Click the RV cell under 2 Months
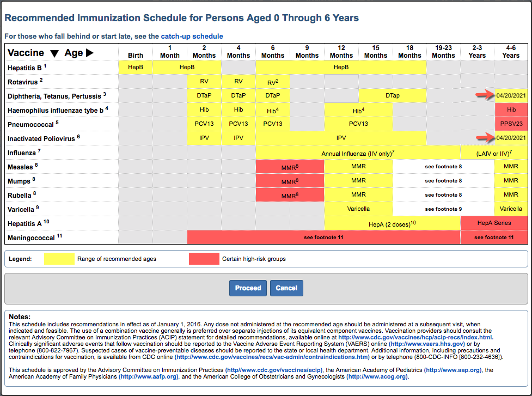The width and height of the screenshot is (532, 396). coord(204,81)
